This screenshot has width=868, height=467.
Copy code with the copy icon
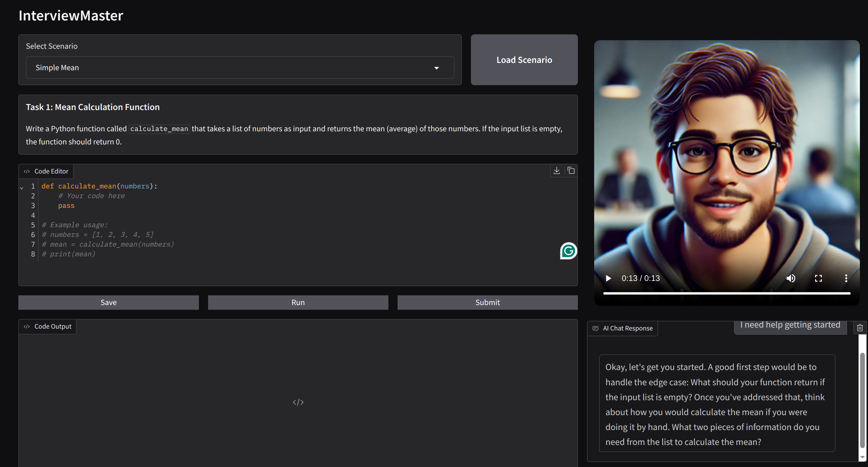pos(571,171)
